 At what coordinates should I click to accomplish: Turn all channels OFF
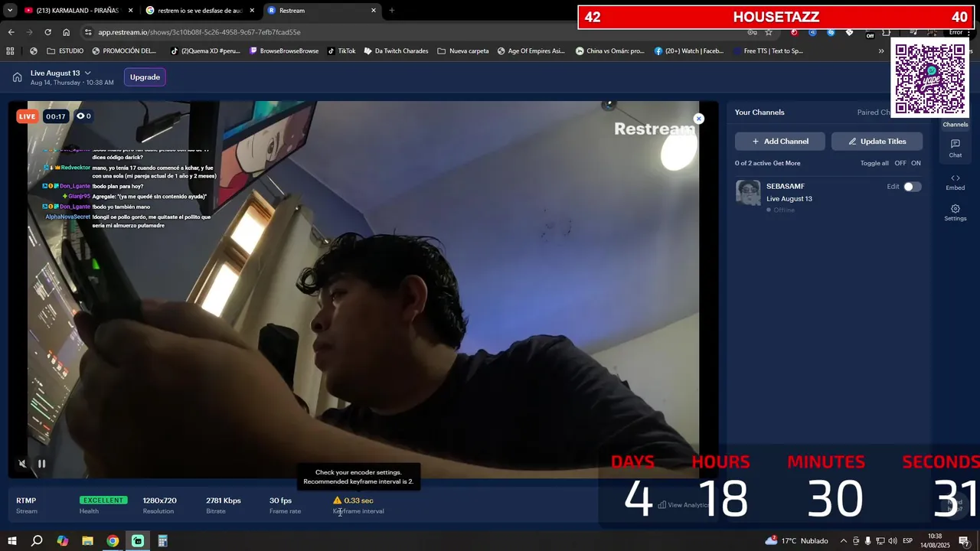point(900,163)
